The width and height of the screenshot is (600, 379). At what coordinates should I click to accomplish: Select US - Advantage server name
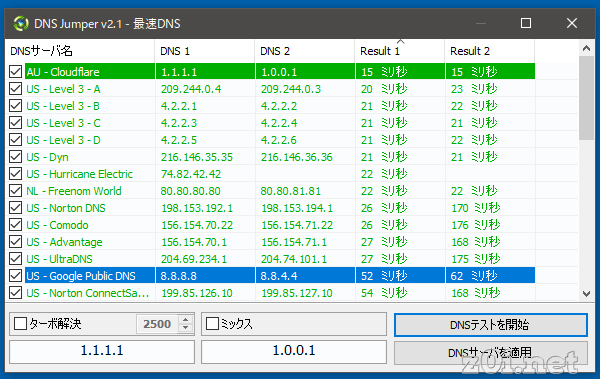point(64,242)
